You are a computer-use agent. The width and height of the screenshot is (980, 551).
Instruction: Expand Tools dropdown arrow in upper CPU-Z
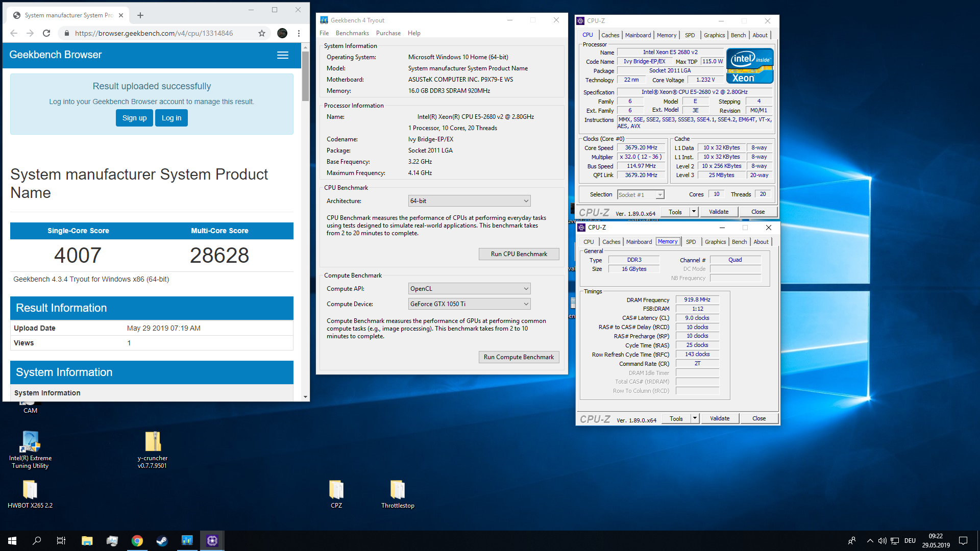coord(694,212)
